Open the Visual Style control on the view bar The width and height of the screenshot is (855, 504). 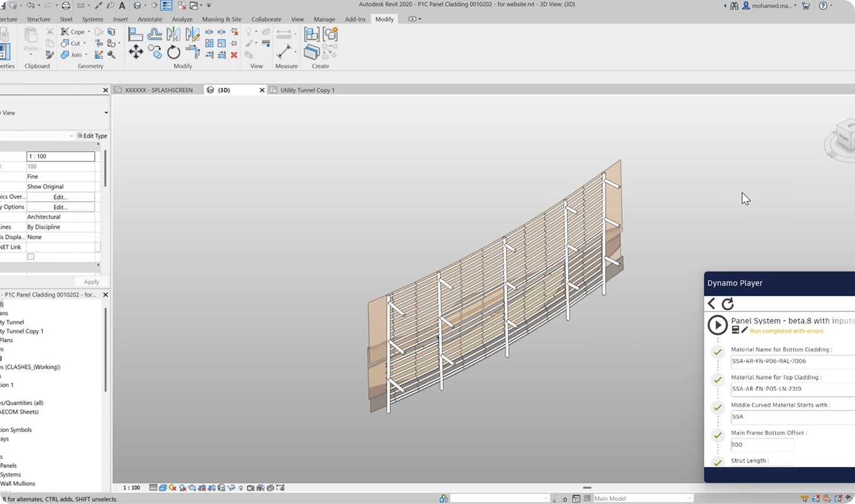point(162,487)
